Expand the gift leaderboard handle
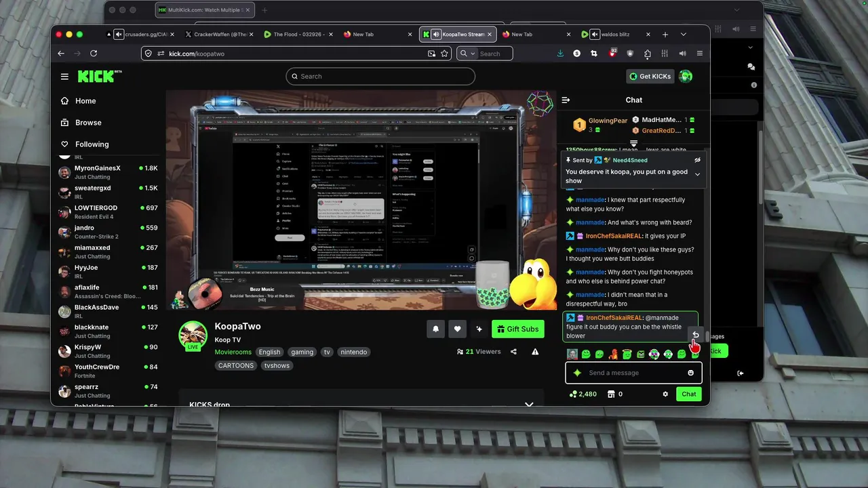This screenshot has height=488, width=868. point(633,144)
